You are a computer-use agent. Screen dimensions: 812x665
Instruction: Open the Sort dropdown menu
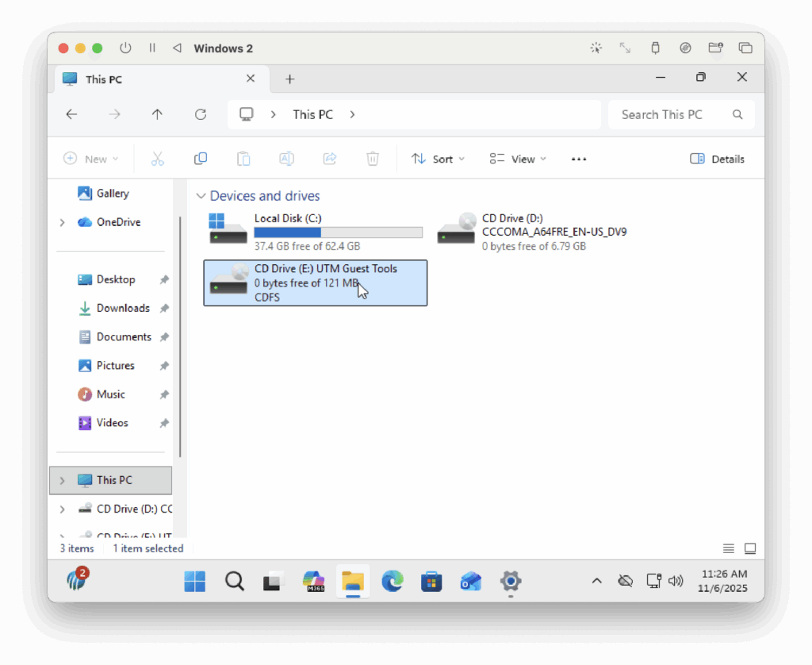coord(438,159)
